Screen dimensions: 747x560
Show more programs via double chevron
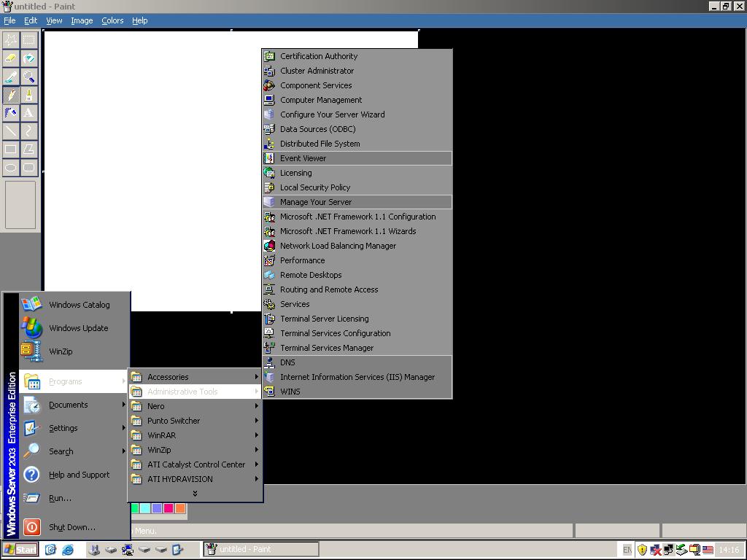pos(196,494)
